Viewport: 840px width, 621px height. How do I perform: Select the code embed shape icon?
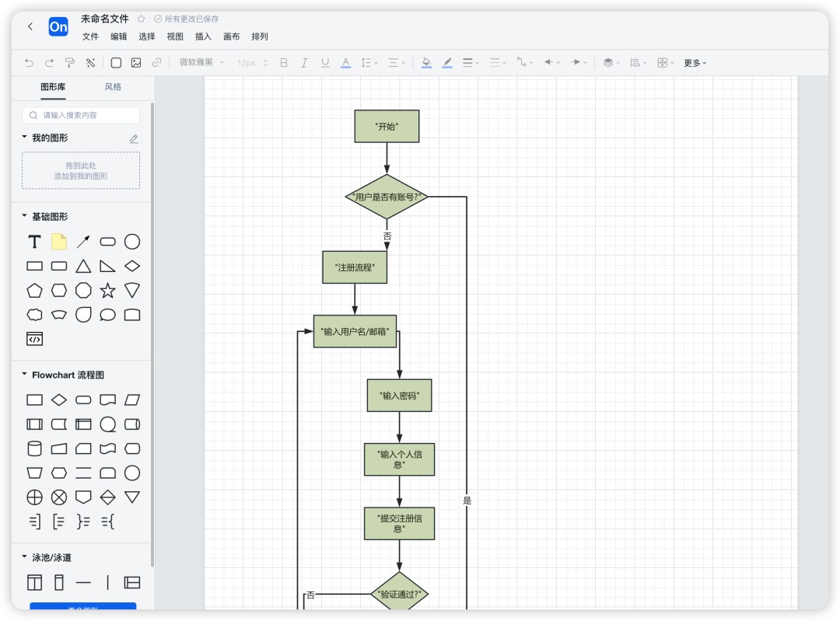(35, 339)
